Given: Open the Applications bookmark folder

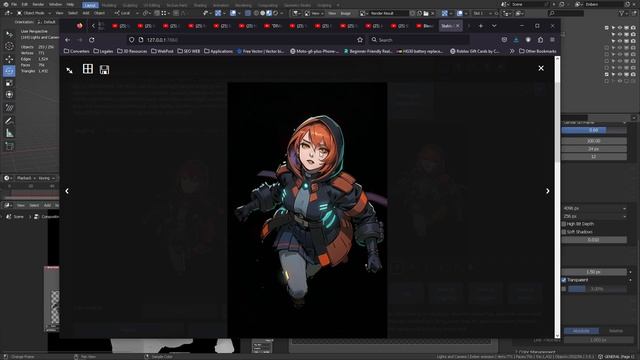Looking at the screenshot, I should tap(218, 51).
